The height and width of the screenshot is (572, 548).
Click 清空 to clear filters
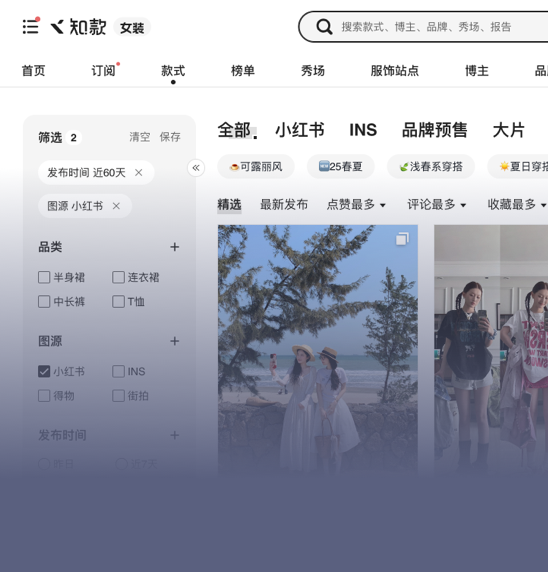pos(140,137)
